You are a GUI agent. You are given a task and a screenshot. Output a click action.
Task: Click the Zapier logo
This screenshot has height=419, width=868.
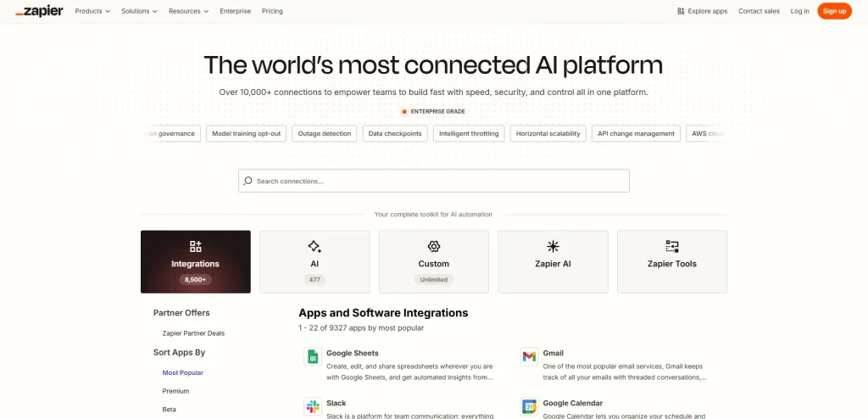pos(39,11)
